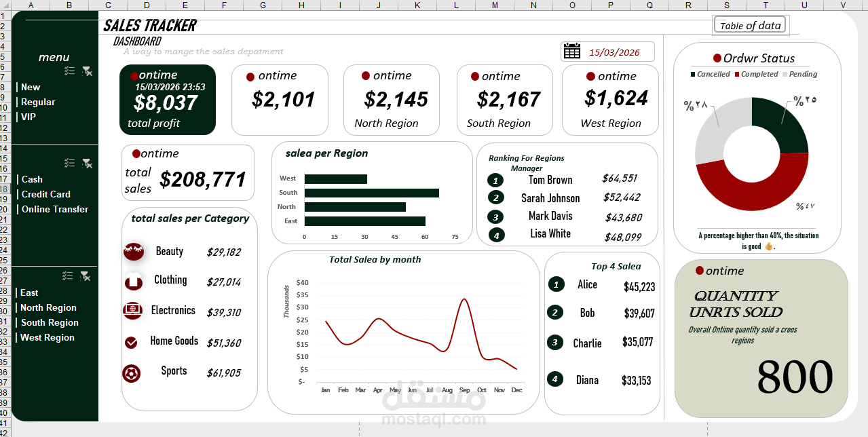Click the Electronics monitor icon

[x=133, y=310]
